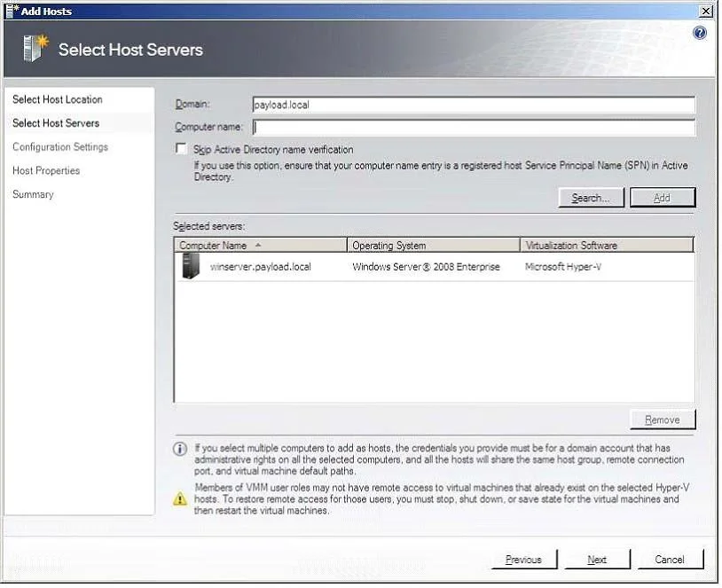722x588 pixels.
Task: Sort by Computer Name column header
Action: pyautogui.click(x=261, y=246)
